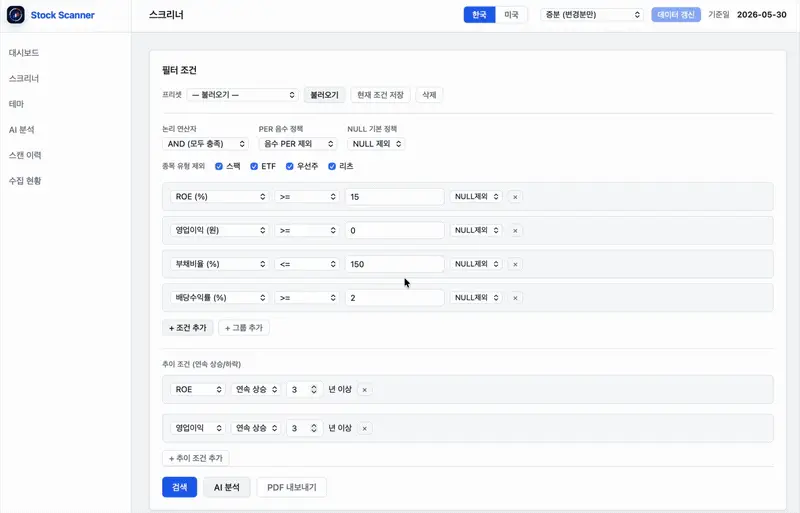Click the 부채비율 value field showing 150

pos(394,264)
